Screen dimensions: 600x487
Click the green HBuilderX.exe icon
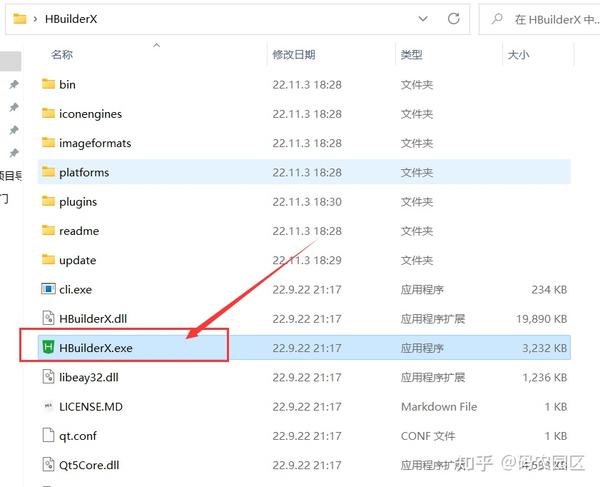click(48, 347)
